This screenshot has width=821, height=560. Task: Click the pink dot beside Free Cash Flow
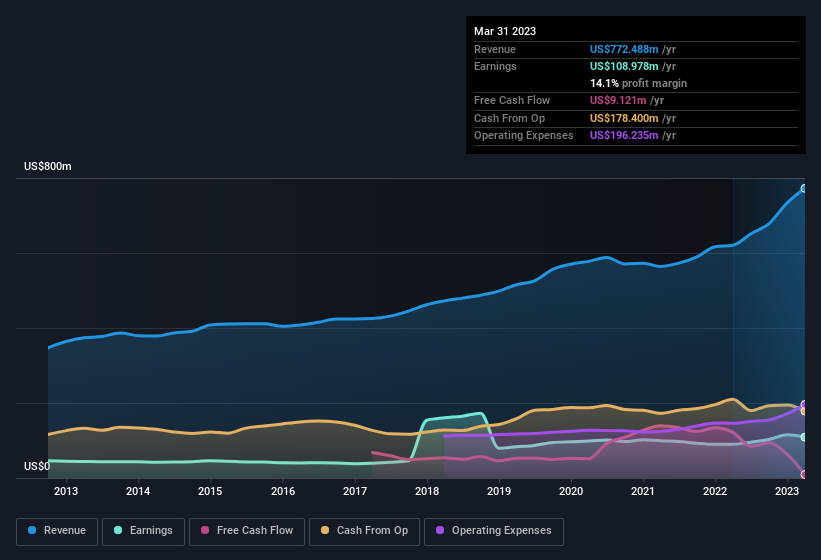point(206,531)
